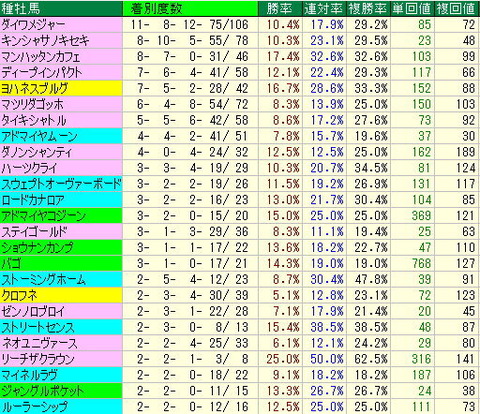
Task: Select the アドマイヤムーン cyan cell
Action: coord(61,136)
